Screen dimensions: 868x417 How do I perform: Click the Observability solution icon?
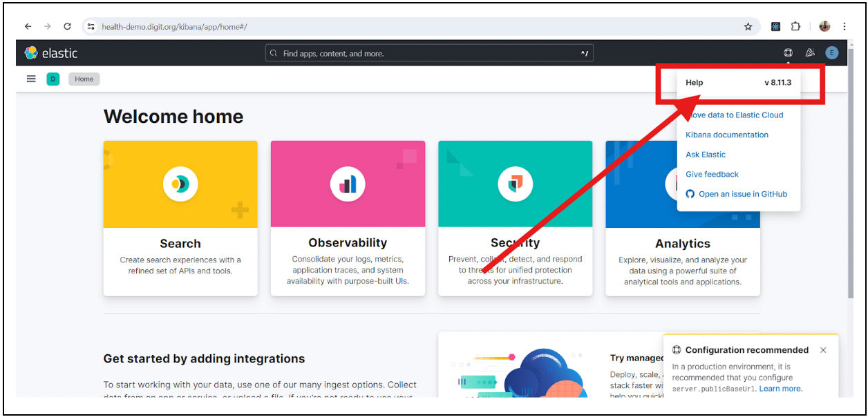click(x=348, y=184)
